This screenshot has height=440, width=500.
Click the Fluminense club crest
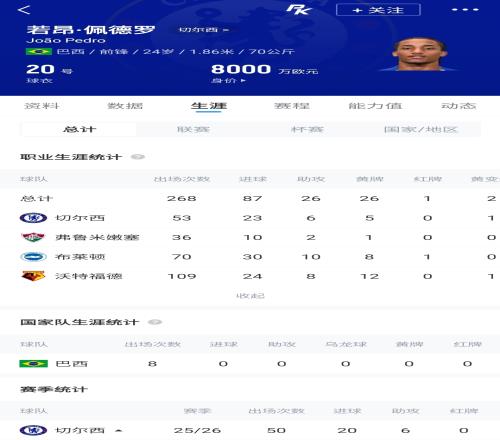tap(33, 237)
